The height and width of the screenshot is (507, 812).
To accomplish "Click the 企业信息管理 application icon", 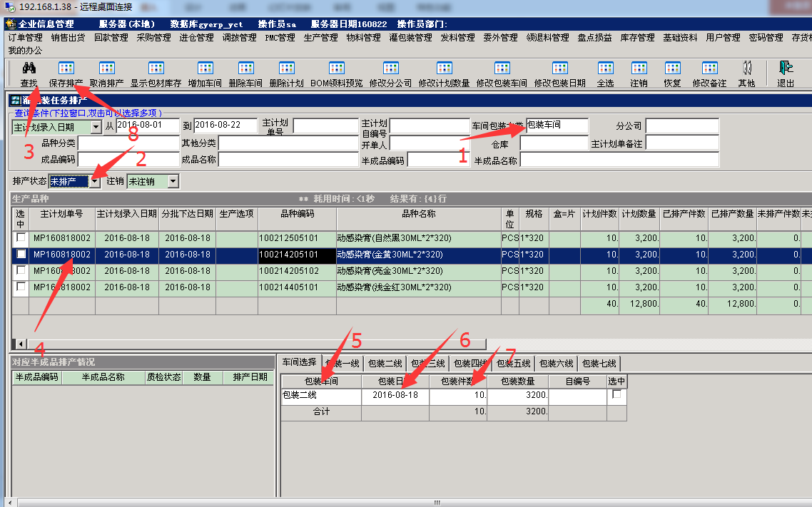I will [11, 24].
